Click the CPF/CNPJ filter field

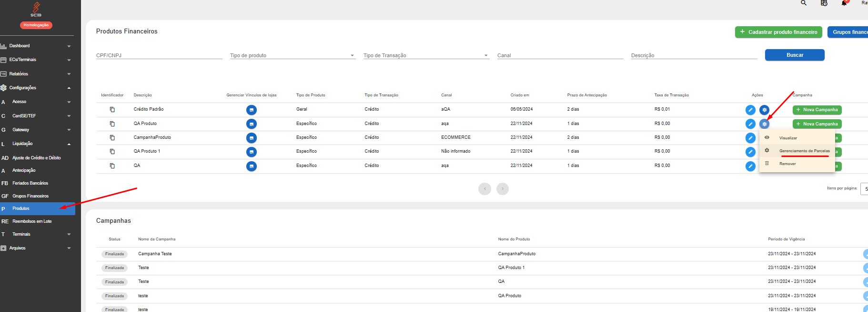(x=159, y=55)
